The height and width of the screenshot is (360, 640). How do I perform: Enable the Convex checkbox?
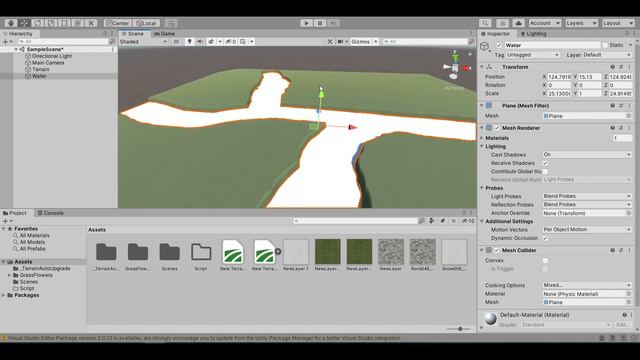545,260
